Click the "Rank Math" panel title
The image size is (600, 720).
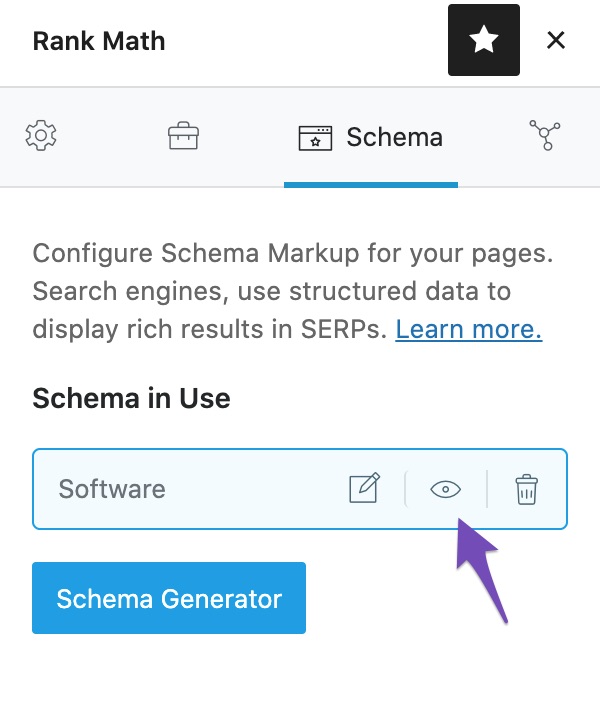point(99,41)
